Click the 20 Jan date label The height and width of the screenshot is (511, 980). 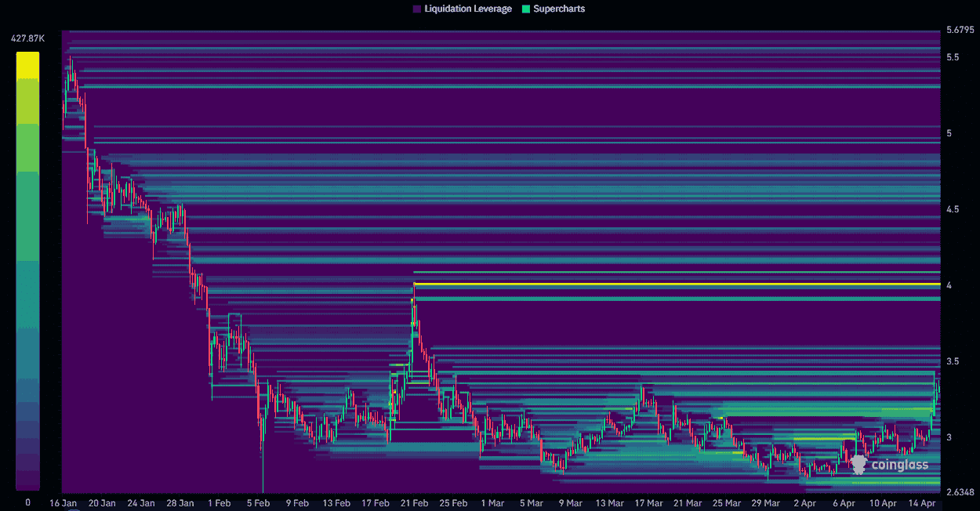102,503
